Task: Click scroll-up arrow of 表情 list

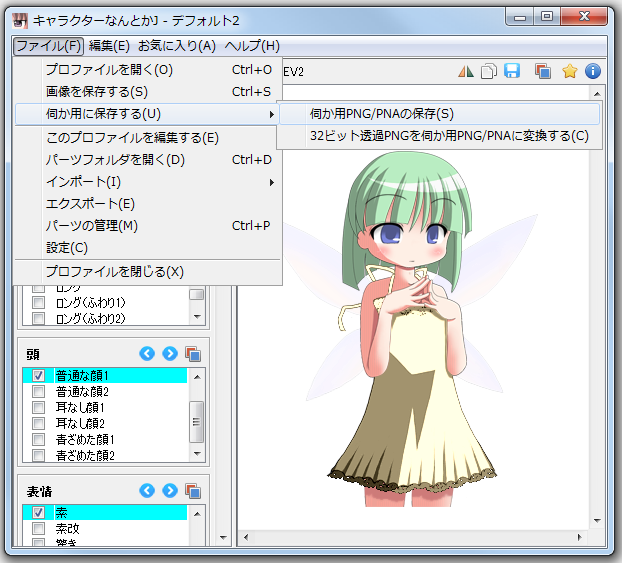Action: click(x=197, y=514)
